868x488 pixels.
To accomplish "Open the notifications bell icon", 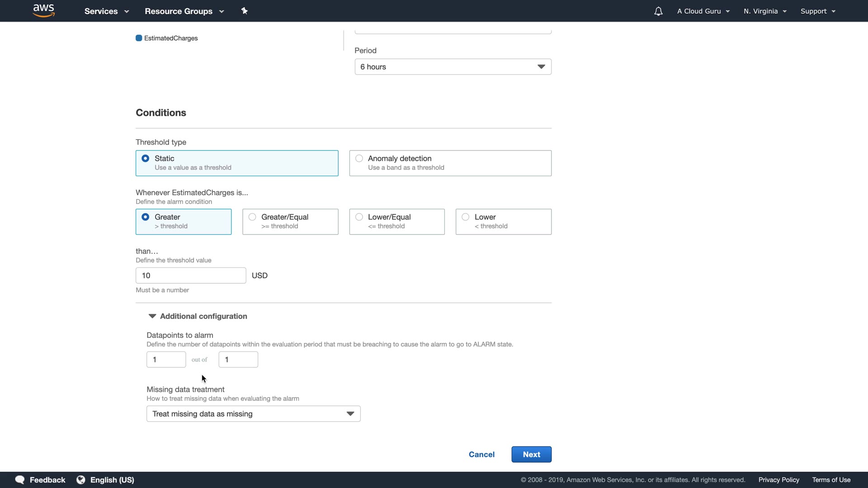I will point(658,11).
